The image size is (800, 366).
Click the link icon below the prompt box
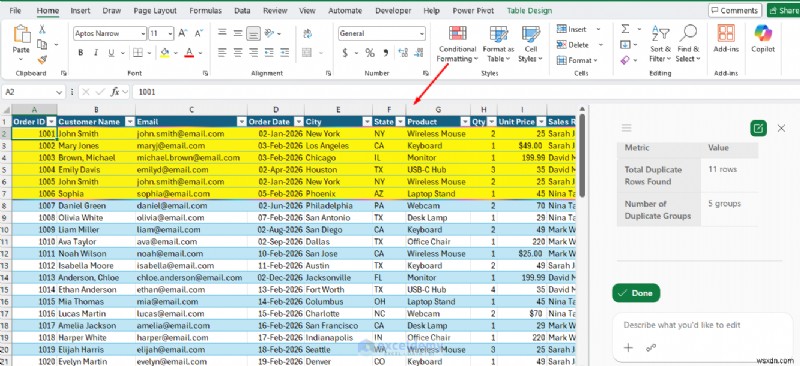(x=651, y=348)
